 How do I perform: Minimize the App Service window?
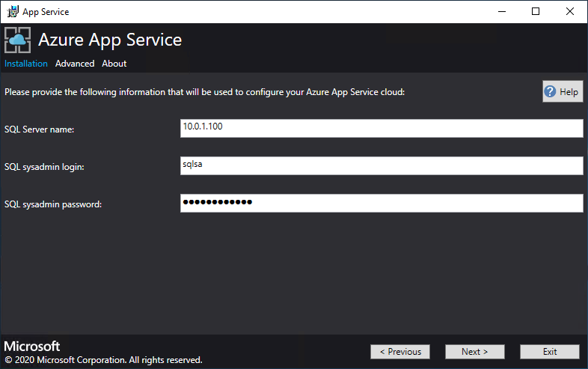pos(501,11)
